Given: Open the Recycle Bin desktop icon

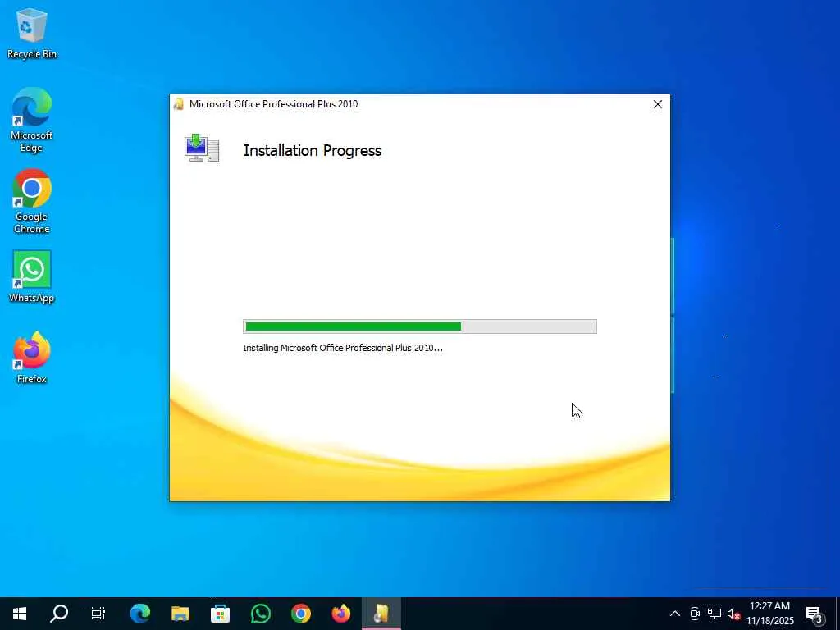Looking at the screenshot, I should point(32,33).
